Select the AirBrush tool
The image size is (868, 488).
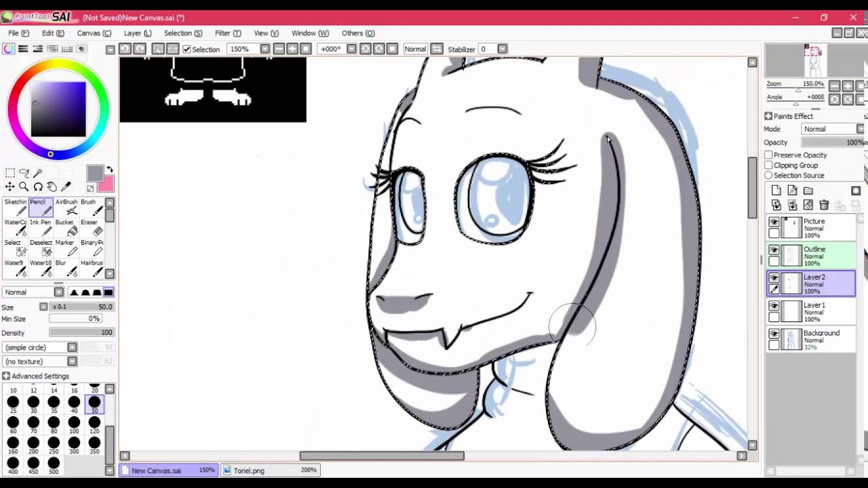tap(66, 207)
